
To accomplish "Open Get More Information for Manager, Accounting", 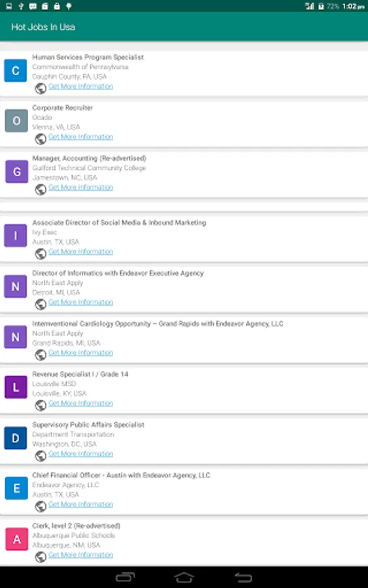I will point(80,187).
